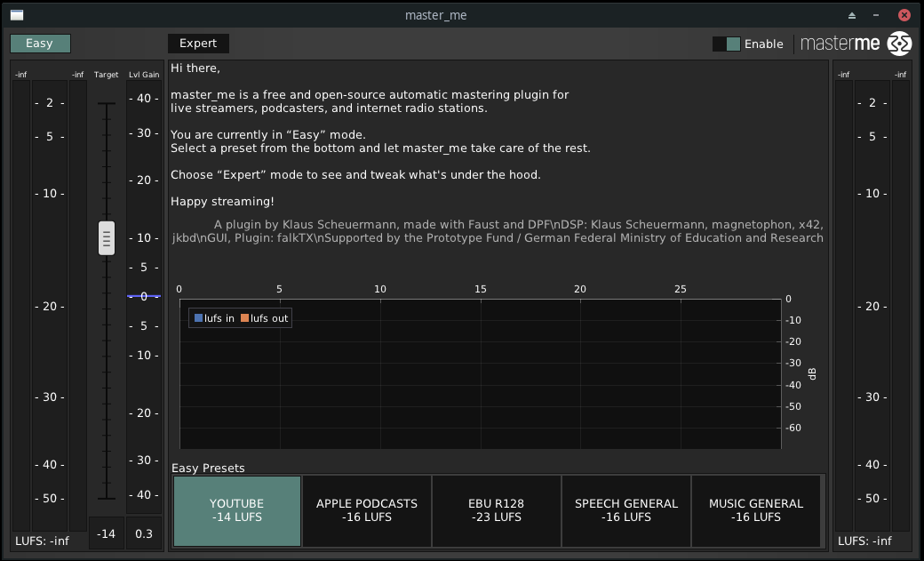Click the Target column label
Image resolution: width=924 pixels, height=561 pixels.
[x=106, y=75]
